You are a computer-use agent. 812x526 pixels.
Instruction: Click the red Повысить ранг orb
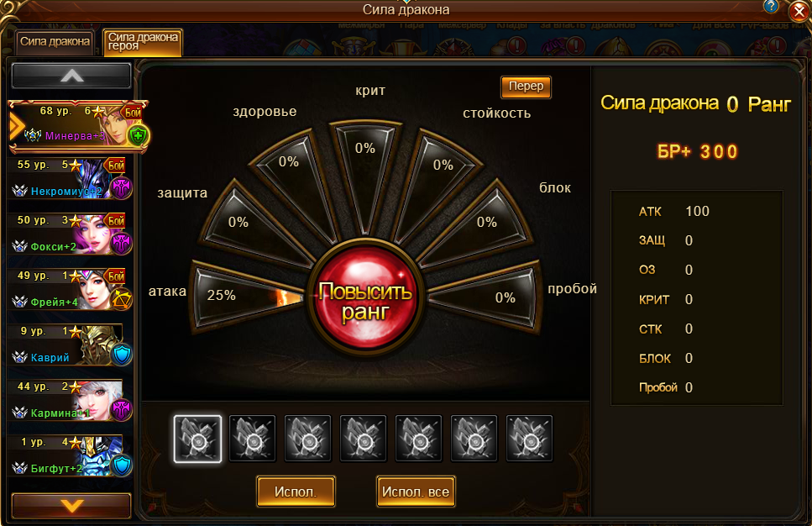point(365,297)
